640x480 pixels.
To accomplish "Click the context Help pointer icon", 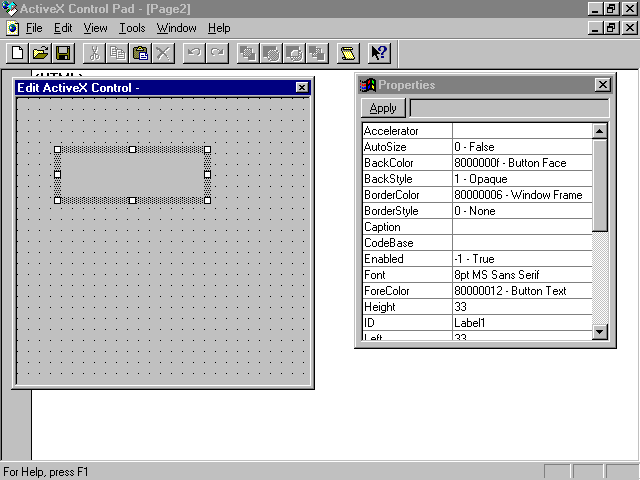I will tap(379, 53).
